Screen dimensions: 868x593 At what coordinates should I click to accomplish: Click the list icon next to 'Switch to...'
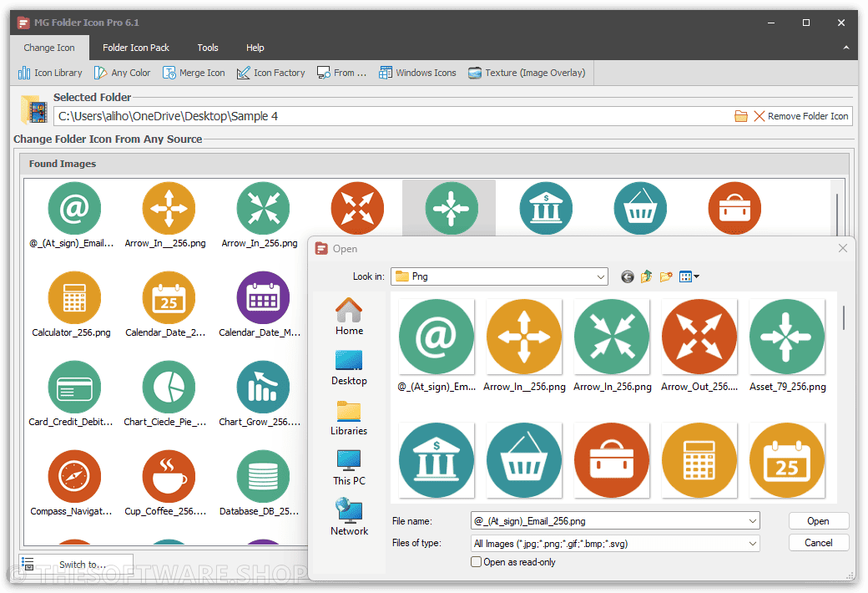(x=28, y=564)
